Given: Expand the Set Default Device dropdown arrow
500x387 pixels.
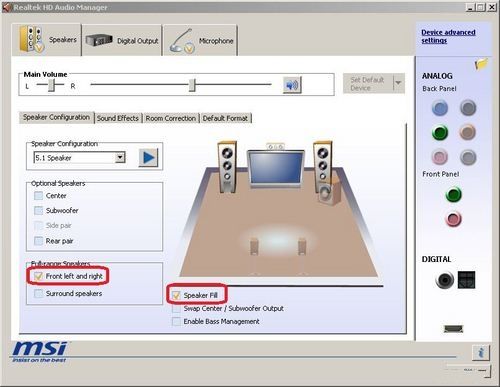Looking at the screenshot, I should 398,83.
